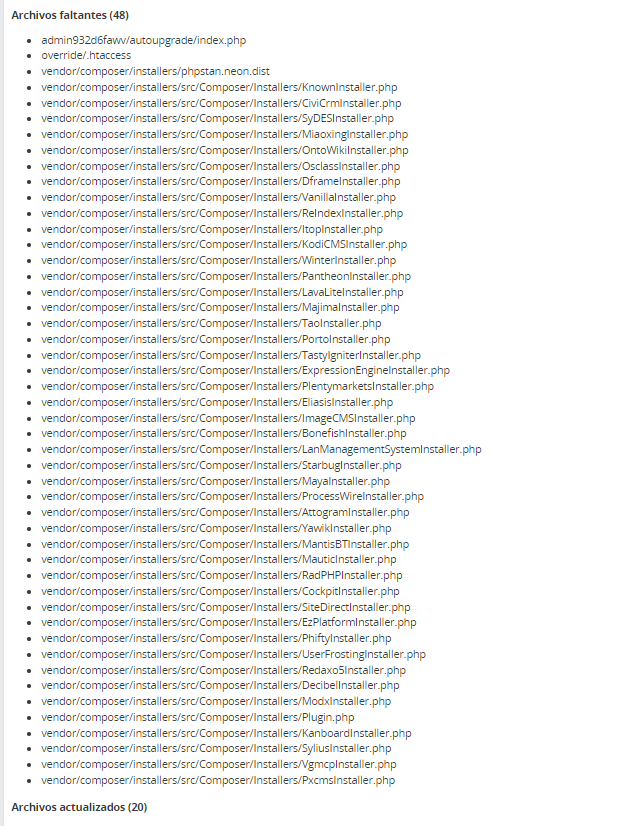
Task: Select the KodiCMSInstaller.php entry
Action: pos(224,244)
